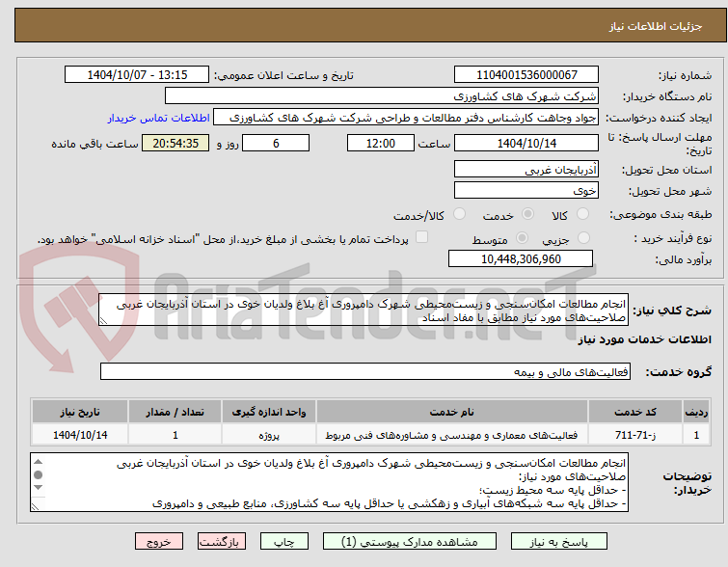Select the کالا/خدمت radio button
Screen dimensions: 728x567
click(x=459, y=214)
